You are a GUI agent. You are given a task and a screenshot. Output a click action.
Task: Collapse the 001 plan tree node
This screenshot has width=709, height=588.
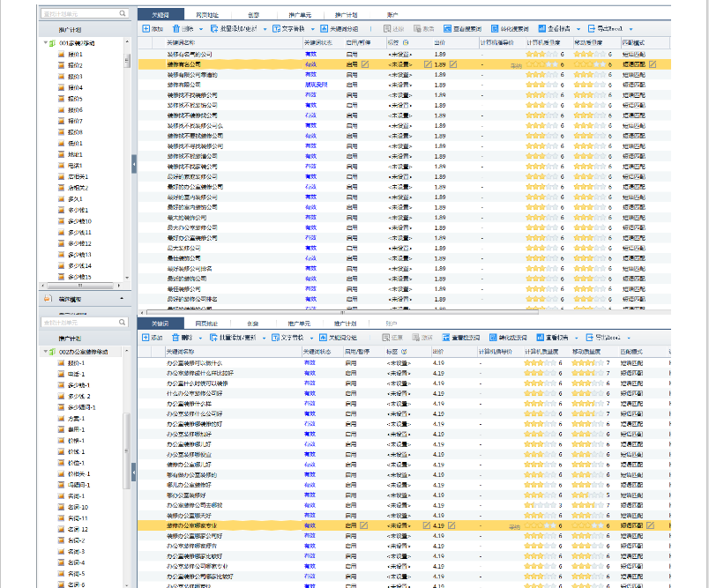[45, 43]
